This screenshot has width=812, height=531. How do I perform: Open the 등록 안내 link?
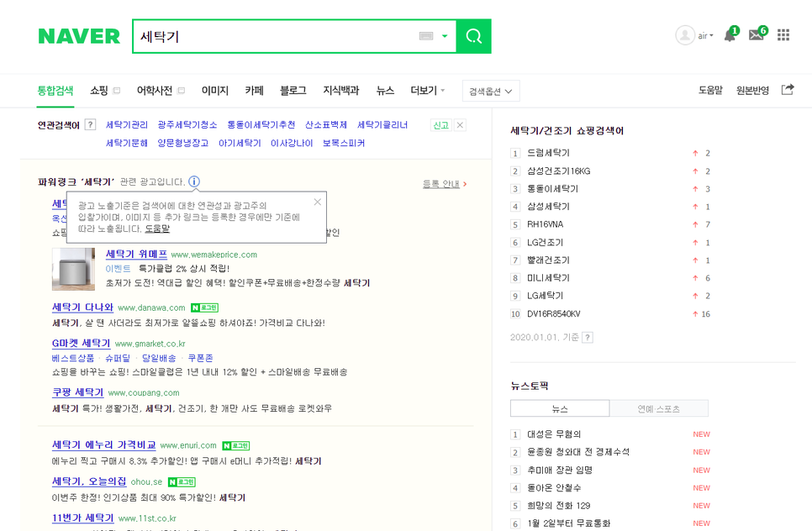pyautogui.click(x=444, y=184)
